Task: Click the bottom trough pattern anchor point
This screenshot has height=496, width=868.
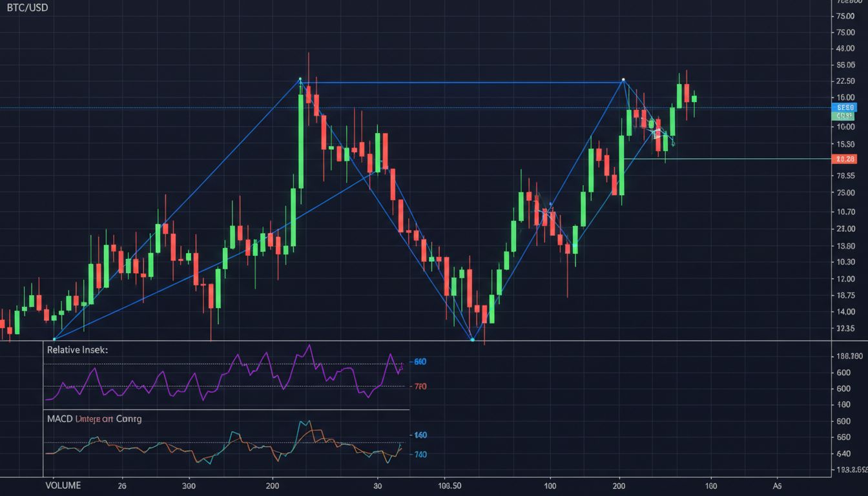Action: pos(473,340)
